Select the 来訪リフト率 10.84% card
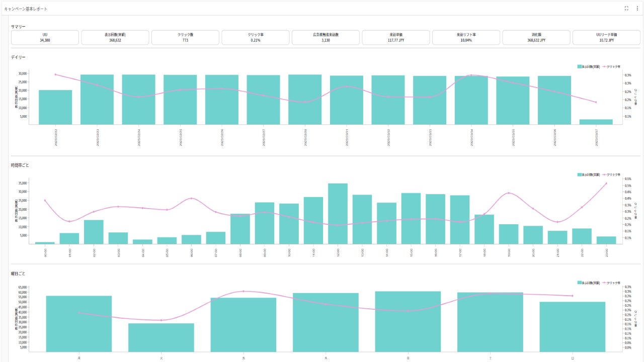644x362 pixels. 466,37
